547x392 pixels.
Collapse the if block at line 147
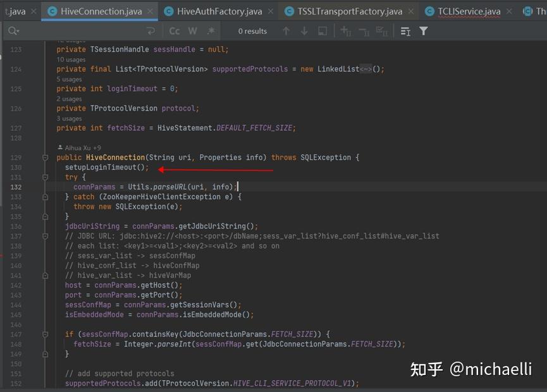(x=44, y=334)
